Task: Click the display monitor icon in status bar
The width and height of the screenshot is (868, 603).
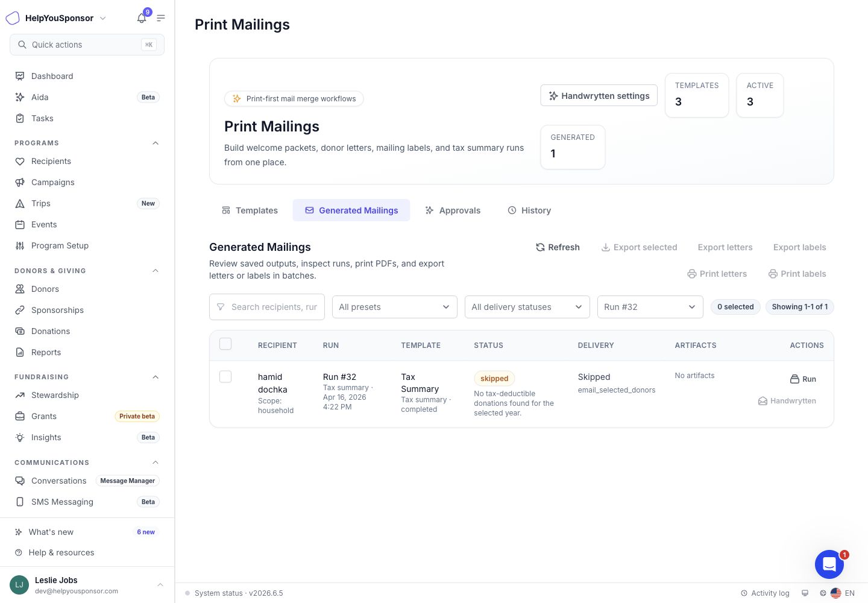Action: pyautogui.click(x=805, y=593)
